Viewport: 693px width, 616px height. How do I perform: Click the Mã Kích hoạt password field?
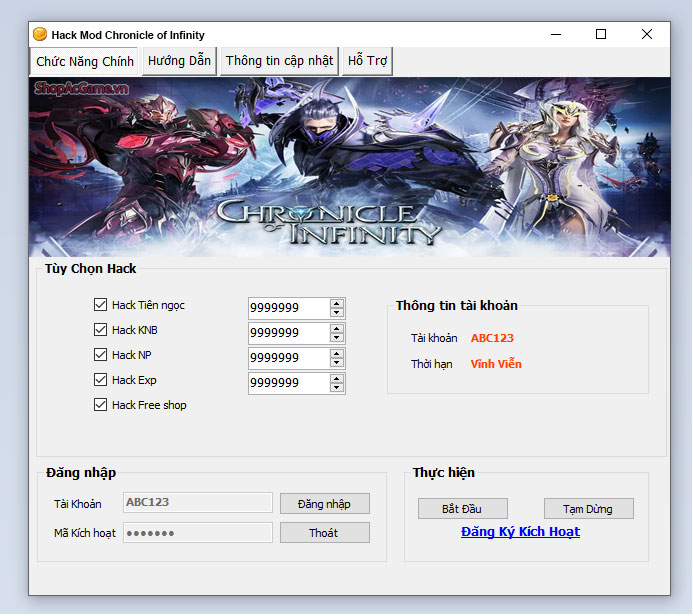click(x=198, y=533)
